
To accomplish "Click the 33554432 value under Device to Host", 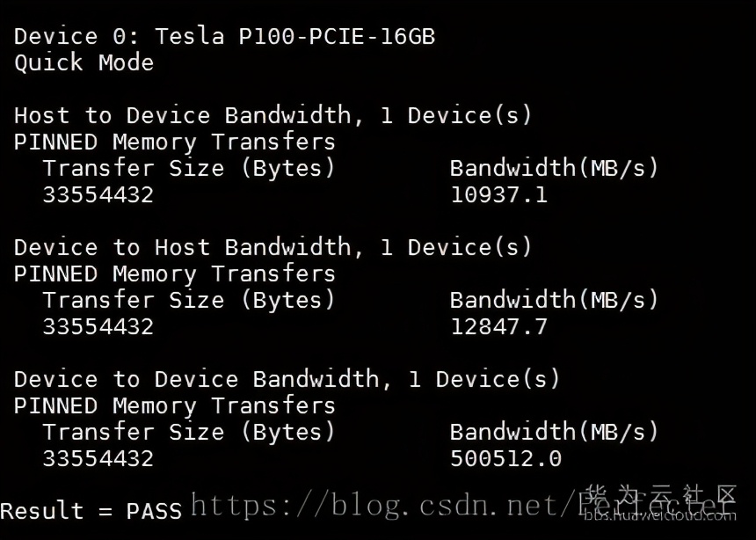I will coord(98,326).
